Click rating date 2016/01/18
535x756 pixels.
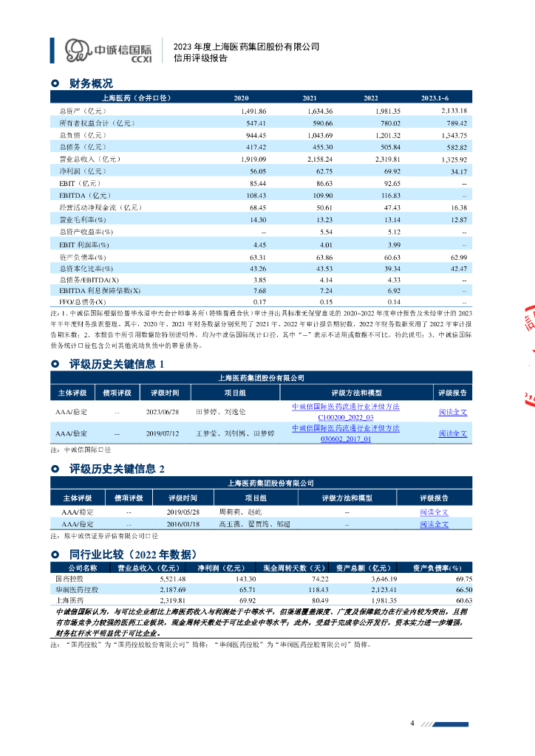(183, 524)
